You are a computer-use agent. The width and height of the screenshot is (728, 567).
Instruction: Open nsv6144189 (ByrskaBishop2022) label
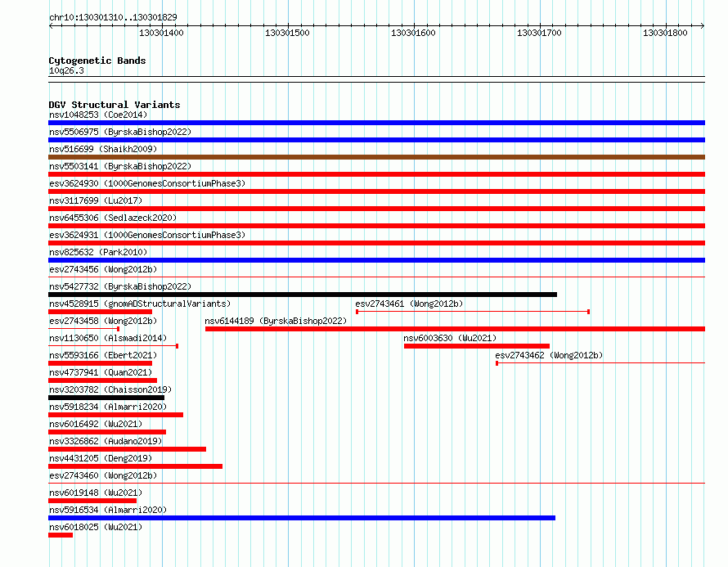coord(276,321)
